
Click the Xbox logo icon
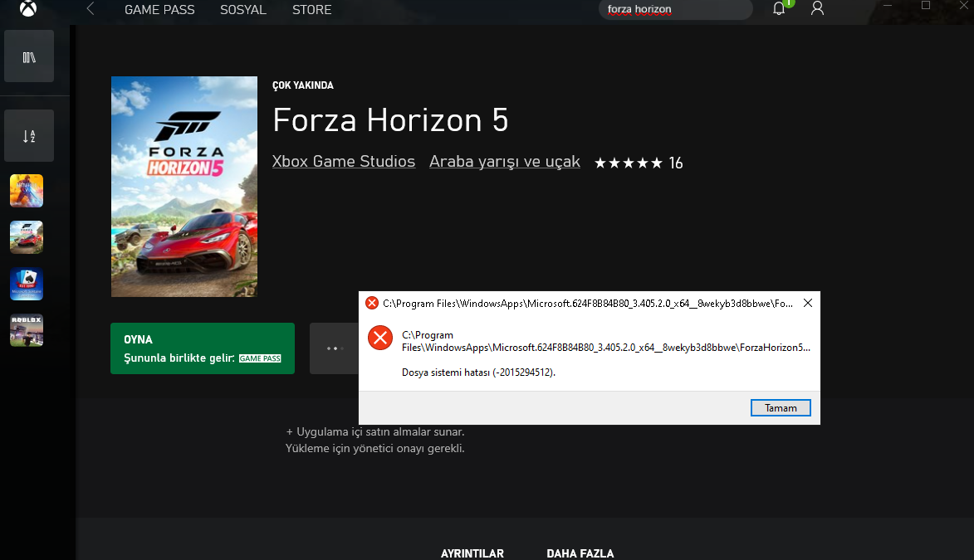coord(28,8)
